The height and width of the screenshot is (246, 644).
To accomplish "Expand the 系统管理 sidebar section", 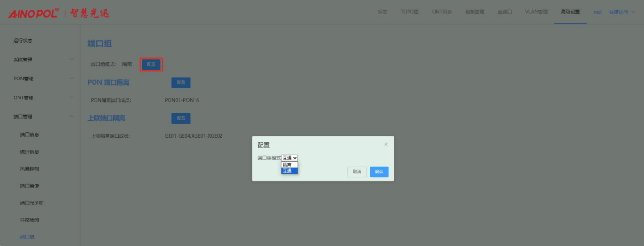I will tap(43, 60).
